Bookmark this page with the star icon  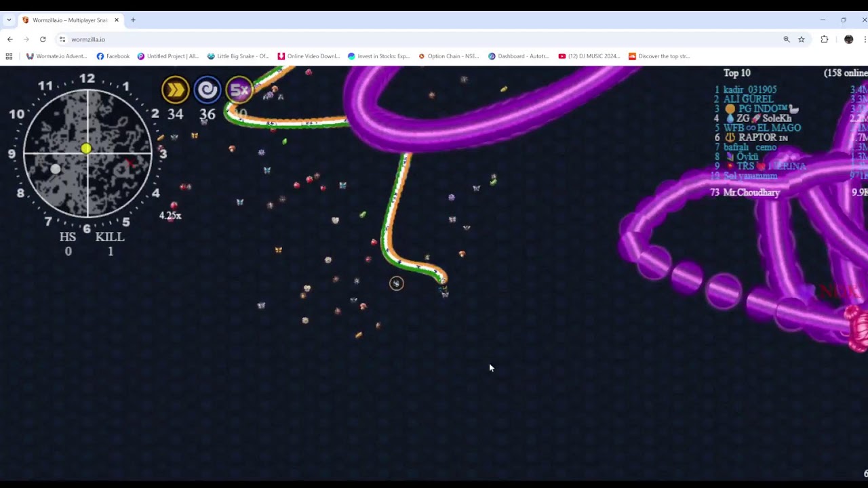tap(802, 39)
